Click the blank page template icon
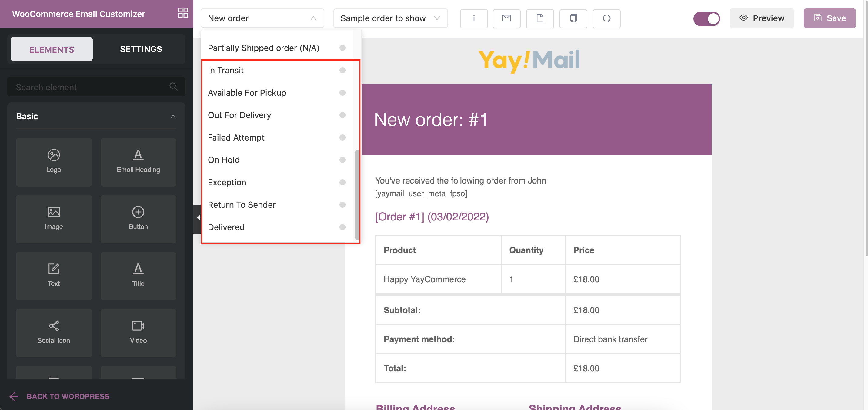 pyautogui.click(x=539, y=18)
